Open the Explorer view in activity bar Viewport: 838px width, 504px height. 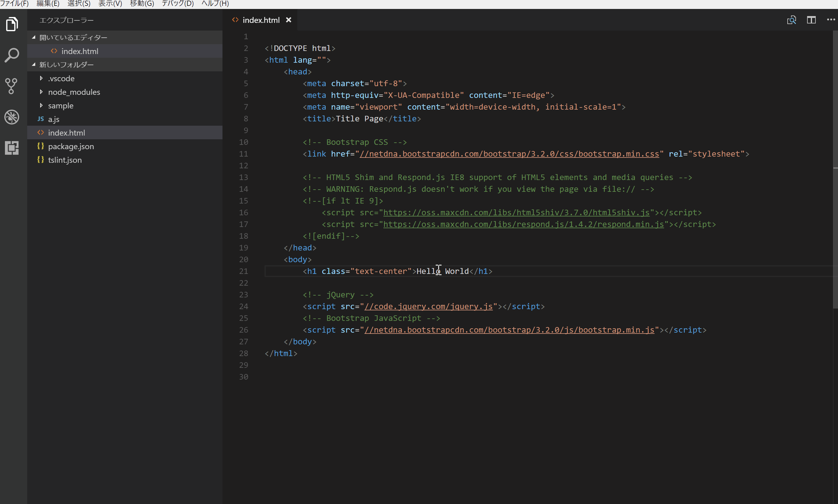(x=12, y=24)
